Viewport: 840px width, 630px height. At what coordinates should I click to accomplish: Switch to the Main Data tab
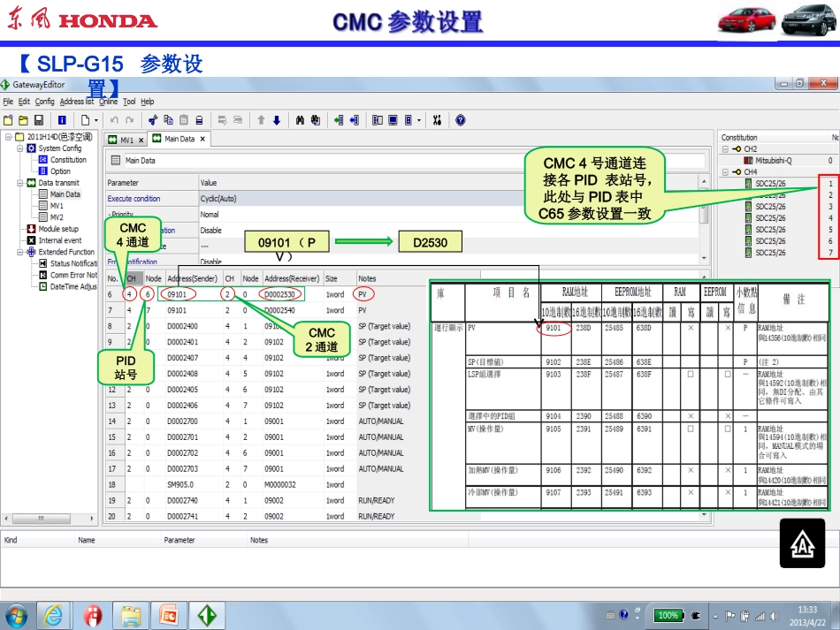(x=179, y=139)
